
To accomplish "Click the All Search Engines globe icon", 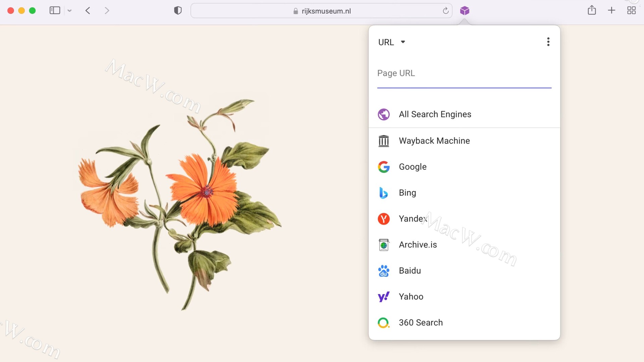I will tap(384, 115).
